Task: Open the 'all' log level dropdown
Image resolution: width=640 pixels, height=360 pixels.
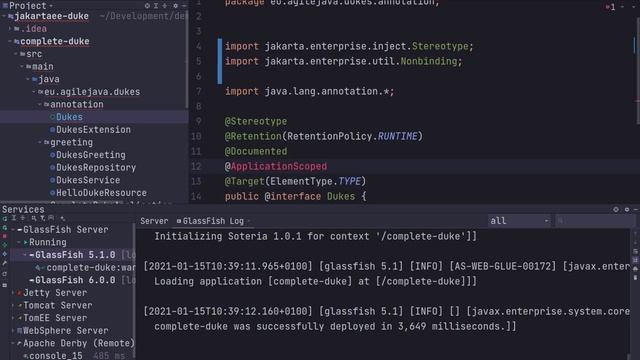Action: 519,221
